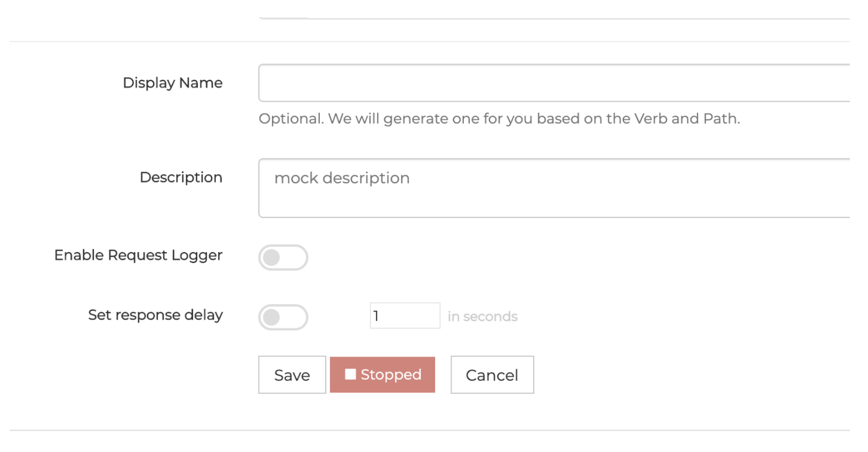Select the response delay seconds input box
This screenshot has height=452, width=868.
coord(405,316)
